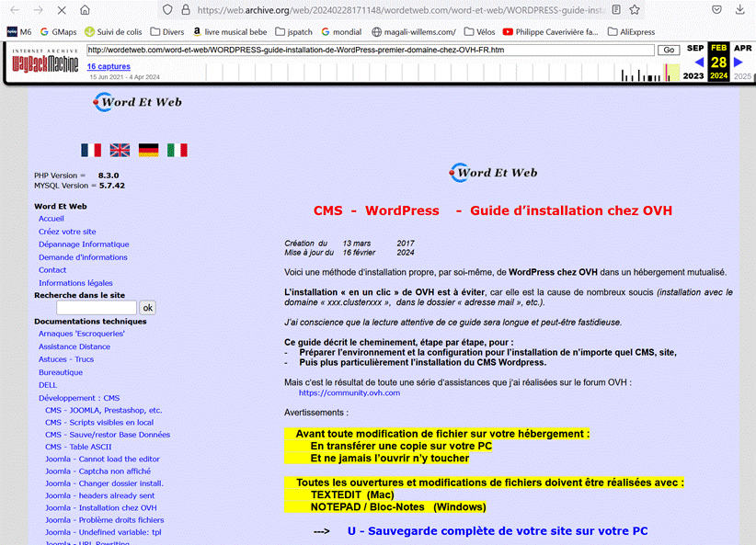
Task: Open Joomla - Cannot load the editor link
Action: [102, 460]
